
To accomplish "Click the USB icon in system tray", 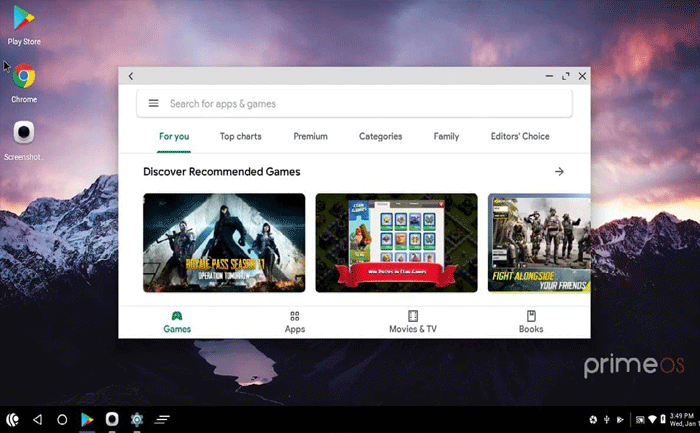I will point(607,420).
